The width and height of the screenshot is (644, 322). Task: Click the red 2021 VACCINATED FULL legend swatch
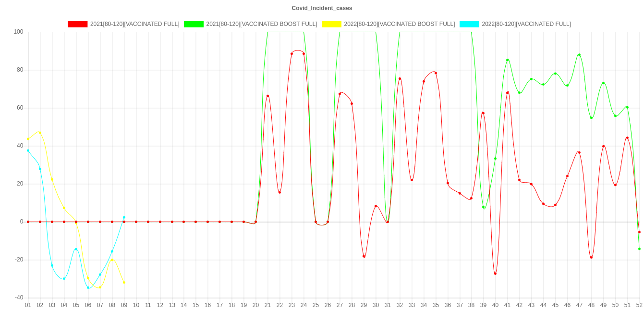pyautogui.click(x=78, y=24)
